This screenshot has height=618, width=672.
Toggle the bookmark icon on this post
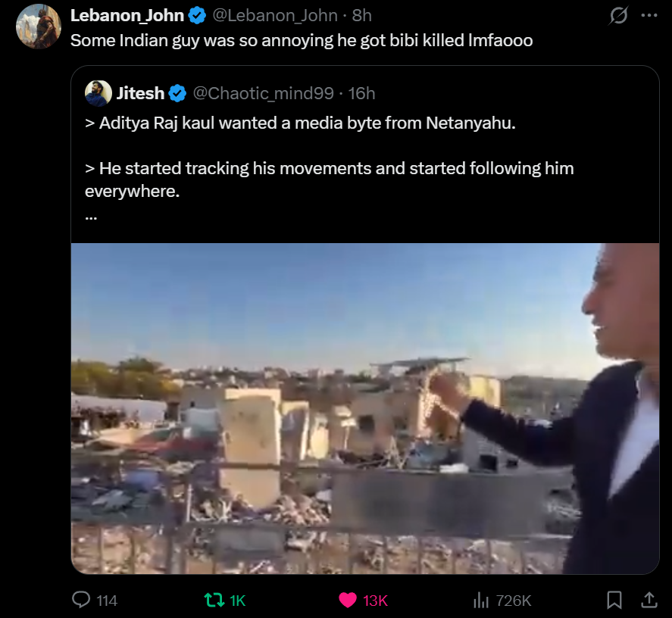coord(614,600)
